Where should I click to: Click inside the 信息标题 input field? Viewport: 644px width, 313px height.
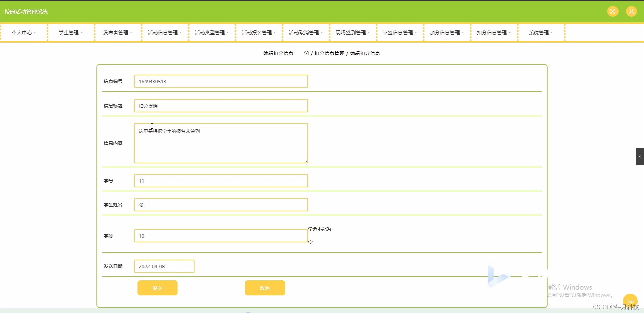tap(220, 105)
